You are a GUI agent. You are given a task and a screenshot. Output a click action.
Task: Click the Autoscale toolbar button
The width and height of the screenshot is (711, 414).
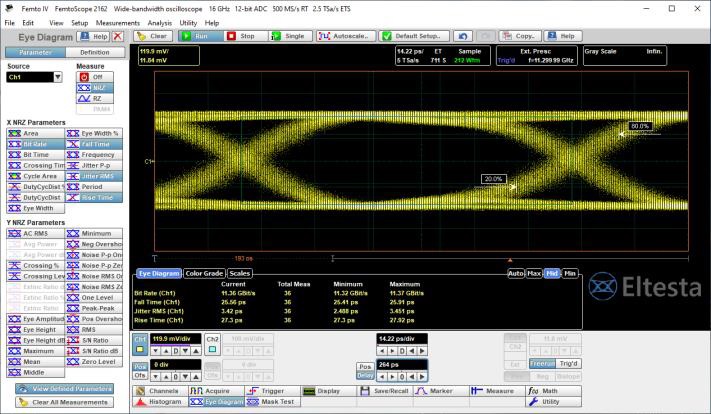pos(345,36)
